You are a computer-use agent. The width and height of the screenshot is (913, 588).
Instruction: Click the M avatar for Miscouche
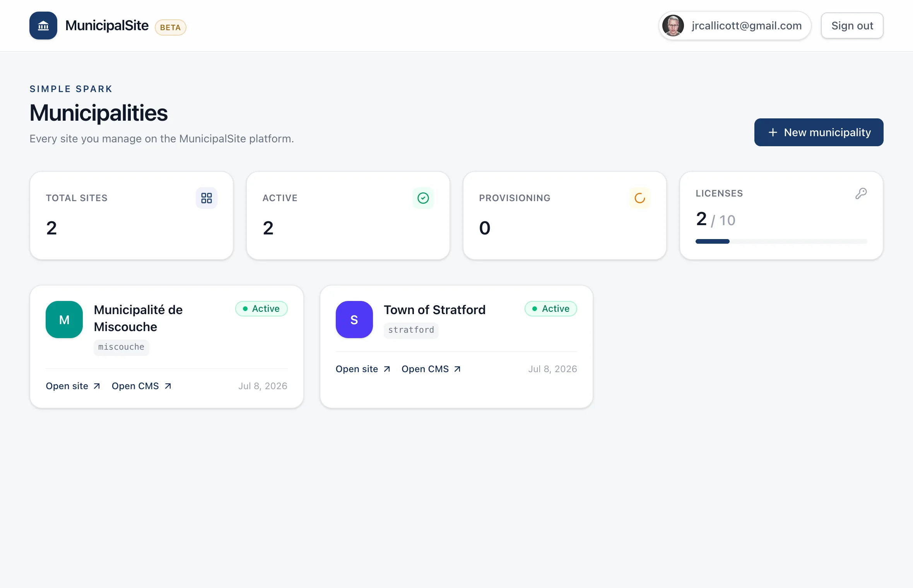pos(64,320)
